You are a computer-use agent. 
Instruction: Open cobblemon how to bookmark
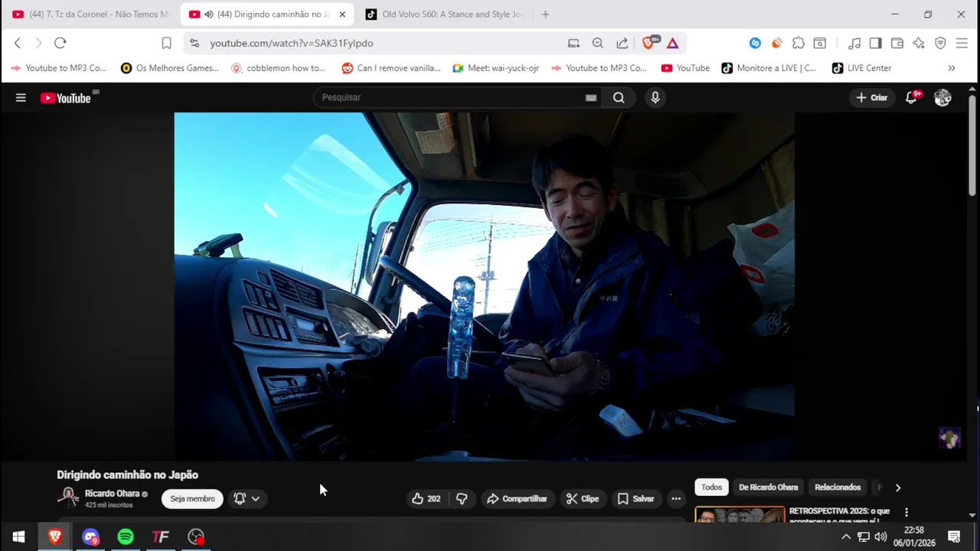click(x=278, y=68)
